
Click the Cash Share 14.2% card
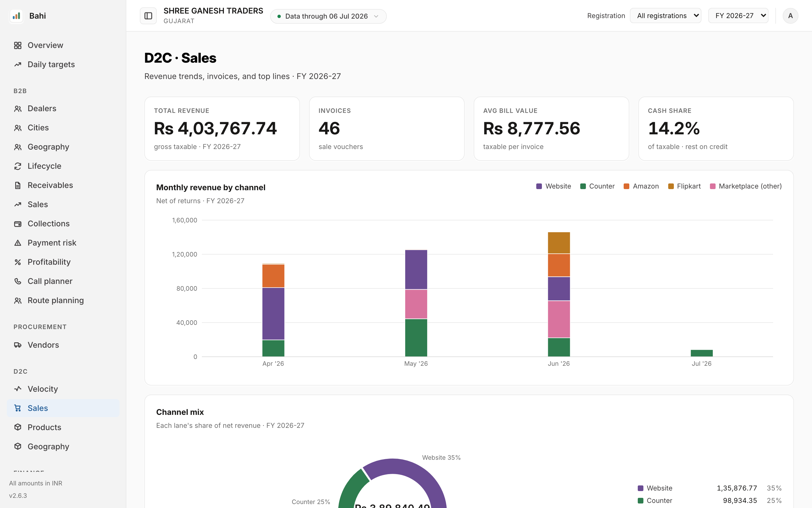pyautogui.click(x=716, y=129)
